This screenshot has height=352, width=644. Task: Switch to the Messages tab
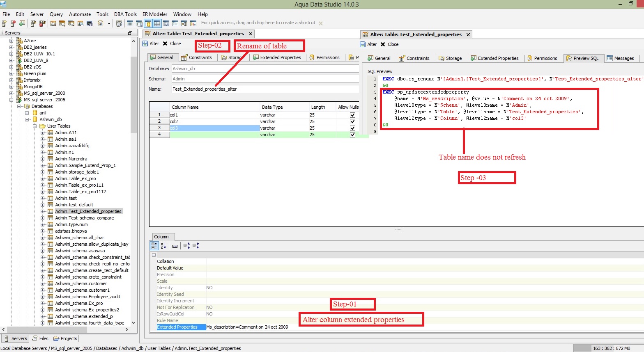(621, 58)
